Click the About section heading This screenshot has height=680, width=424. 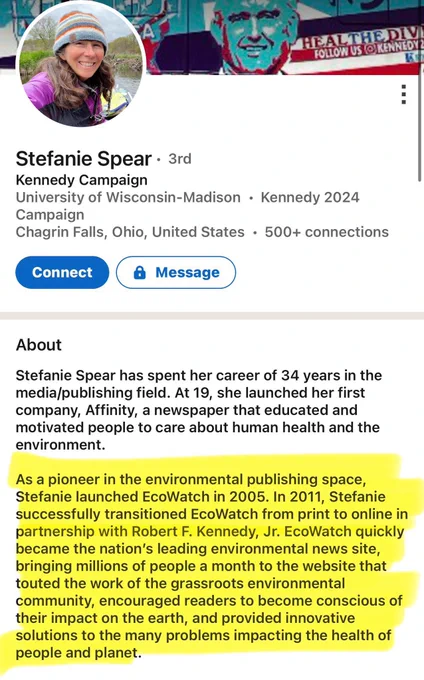tap(39, 345)
